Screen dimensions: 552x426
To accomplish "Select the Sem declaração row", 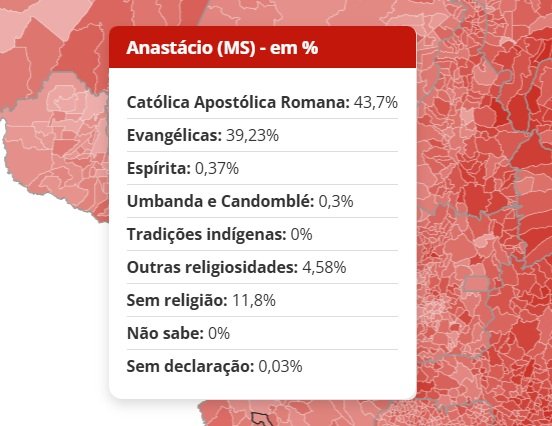I will [x=262, y=366].
